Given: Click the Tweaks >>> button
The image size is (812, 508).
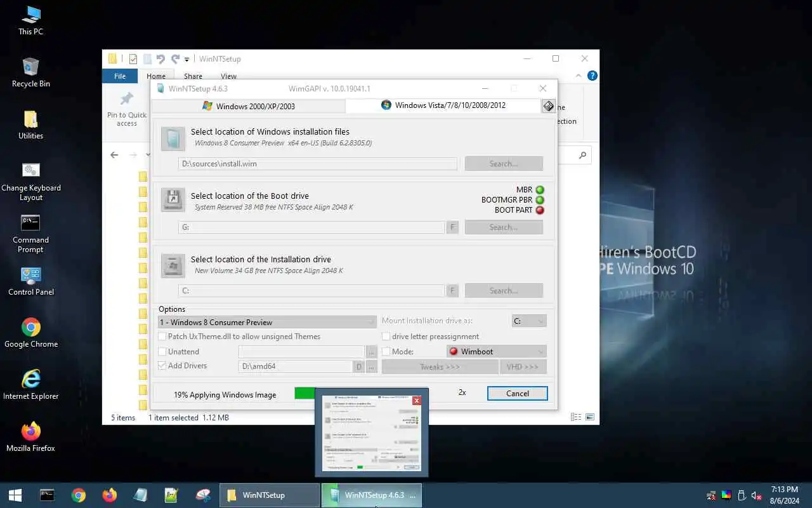Looking at the screenshot, I should point(440,367).
